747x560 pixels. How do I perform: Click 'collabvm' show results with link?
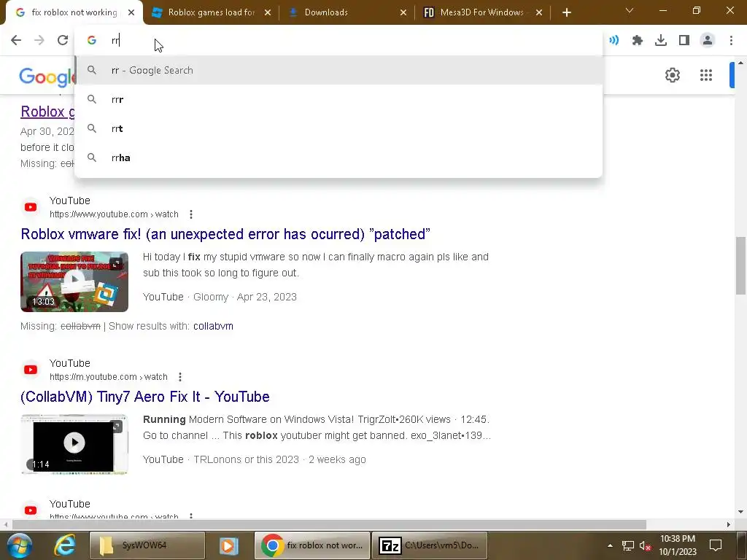point(213,326)
